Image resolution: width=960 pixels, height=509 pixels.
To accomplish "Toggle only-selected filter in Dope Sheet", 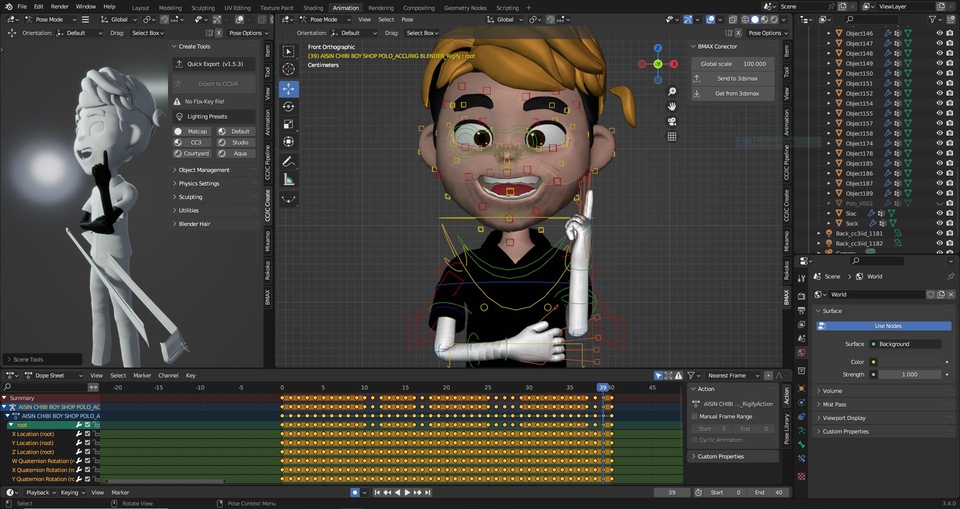I will pyautogui.click(x=658, y=375).
